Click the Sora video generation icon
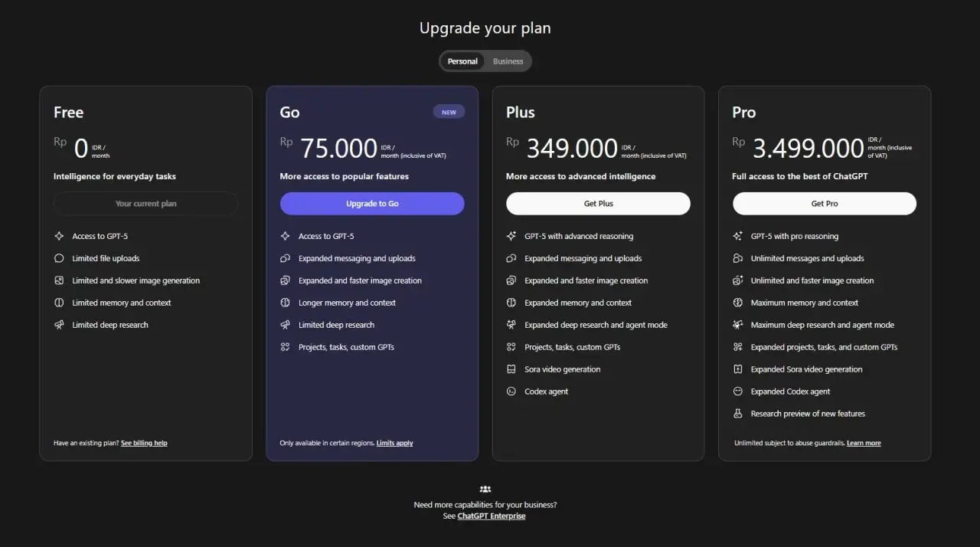 (x=511, y=369)
